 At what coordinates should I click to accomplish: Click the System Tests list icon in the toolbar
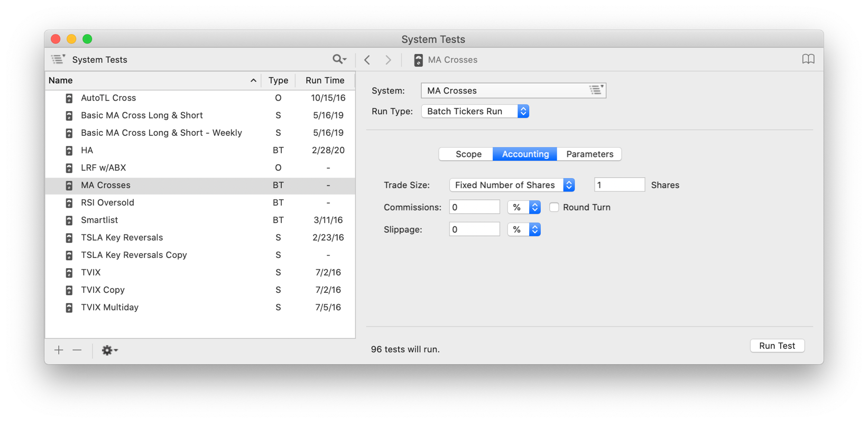(58, 59)
